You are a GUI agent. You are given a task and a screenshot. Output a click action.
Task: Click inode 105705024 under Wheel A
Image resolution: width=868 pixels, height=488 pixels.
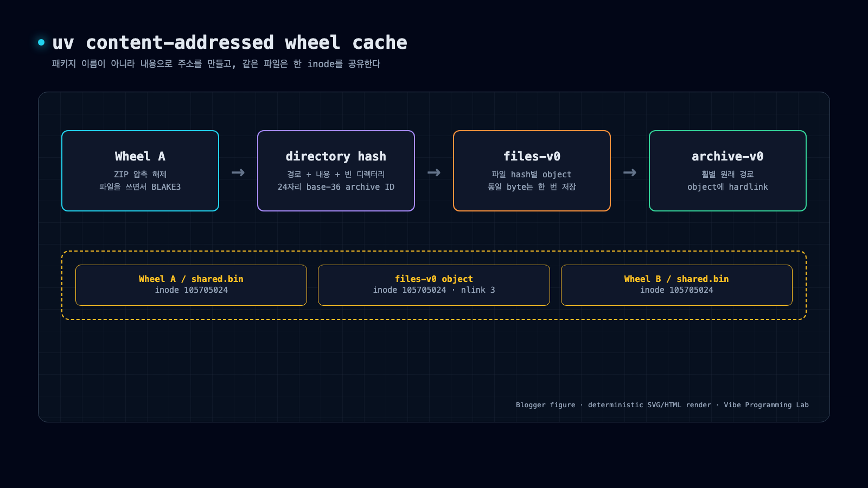(x=191, y=290)
